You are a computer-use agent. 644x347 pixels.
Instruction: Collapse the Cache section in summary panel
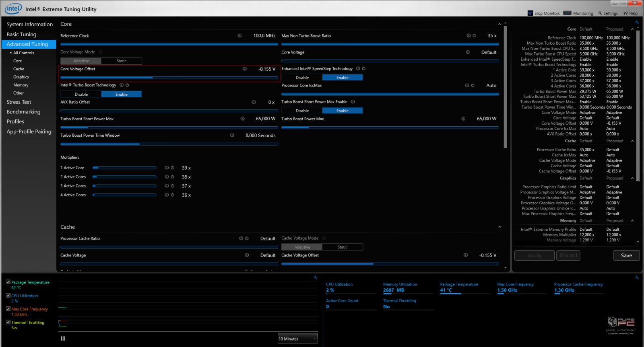[x=632, y=141]
